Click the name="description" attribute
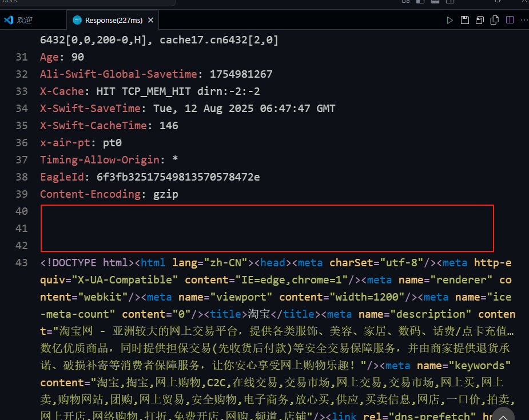Image resolution: width=529 pixels, height=420 pixels. click(x=415, y=314)
